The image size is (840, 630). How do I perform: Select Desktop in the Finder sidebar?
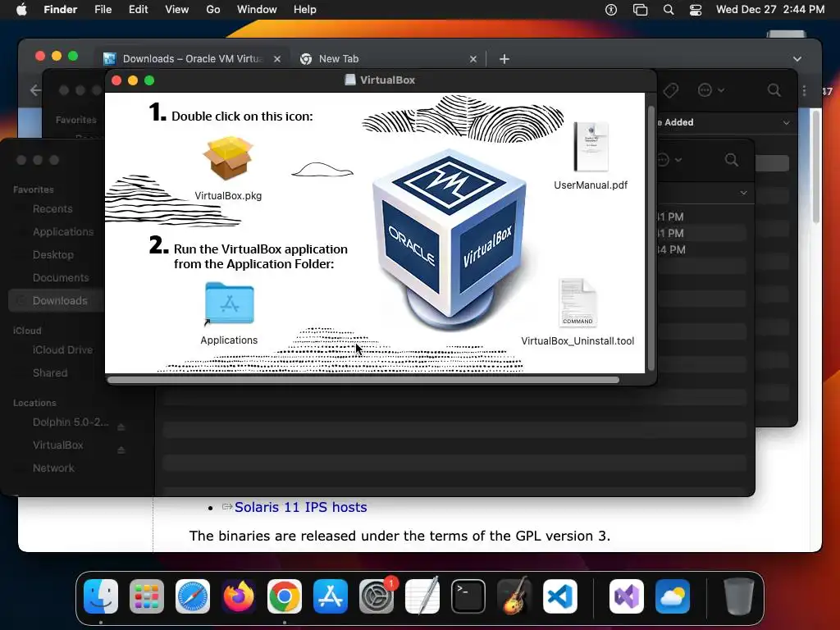point(53,255)
